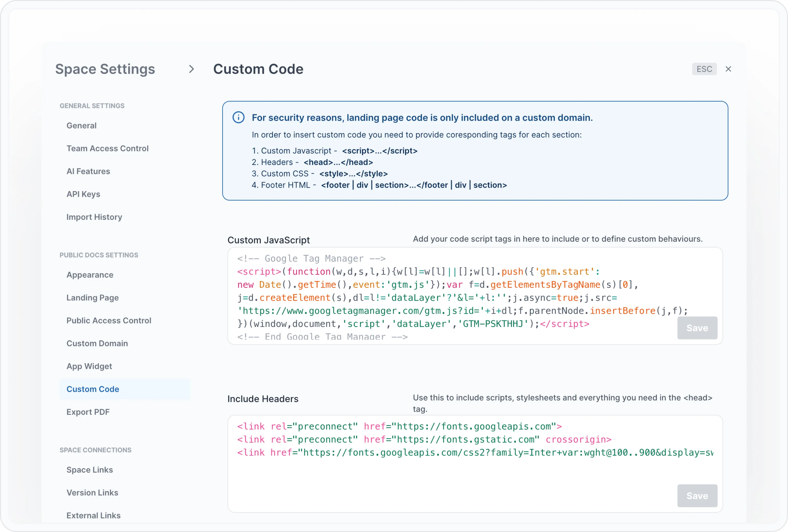Image resolution: width=788 pixels, height=532 pixels.
Task: Click the googletagmanager.com URL code line
Action: coord(462,311)
